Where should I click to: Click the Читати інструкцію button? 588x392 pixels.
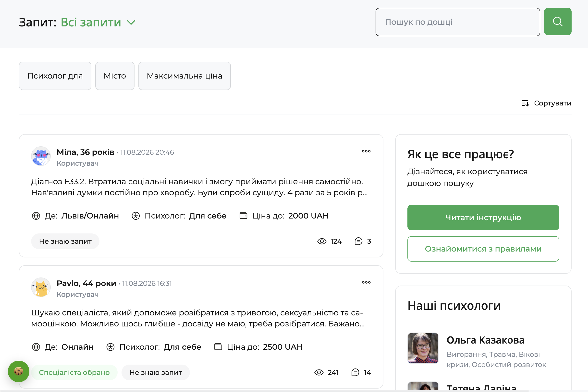pos(483,217)
